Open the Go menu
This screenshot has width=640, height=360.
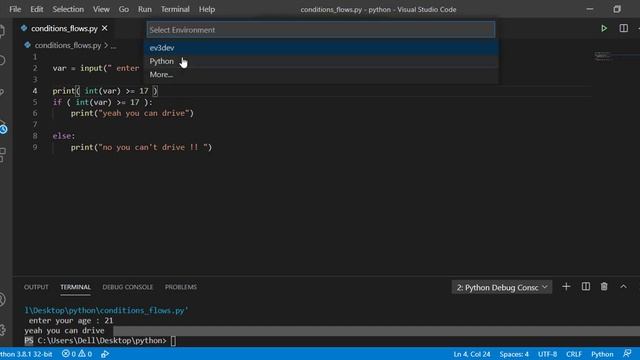(x=124, y=9)
